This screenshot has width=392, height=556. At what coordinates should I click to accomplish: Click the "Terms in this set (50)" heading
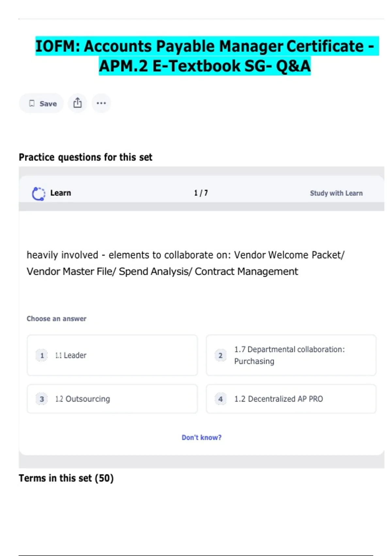pyautogui.click(x=66, y=478)
